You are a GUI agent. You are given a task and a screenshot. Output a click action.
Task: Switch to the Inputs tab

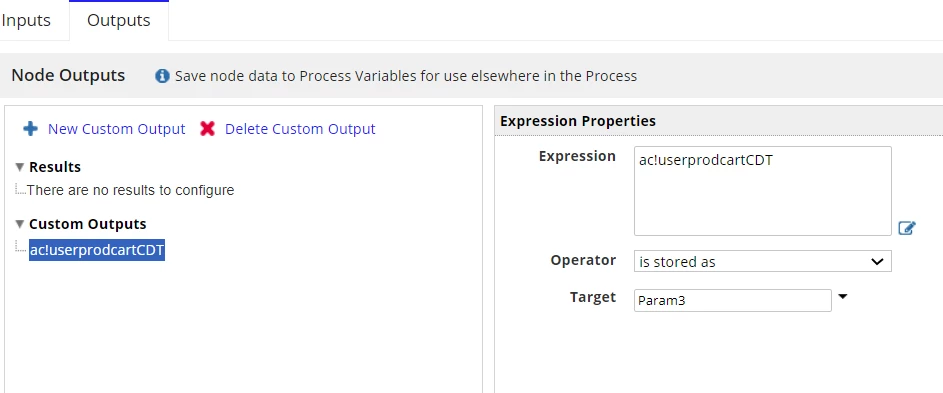pos(26,20)
